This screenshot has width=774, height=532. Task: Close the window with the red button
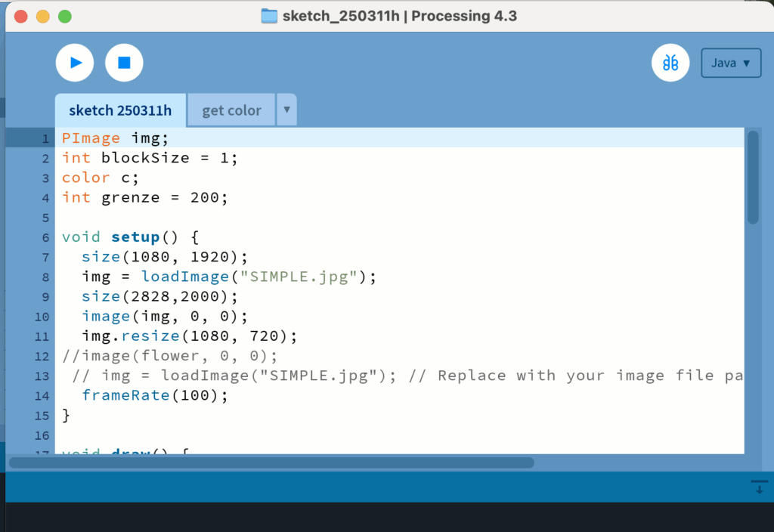21,16
